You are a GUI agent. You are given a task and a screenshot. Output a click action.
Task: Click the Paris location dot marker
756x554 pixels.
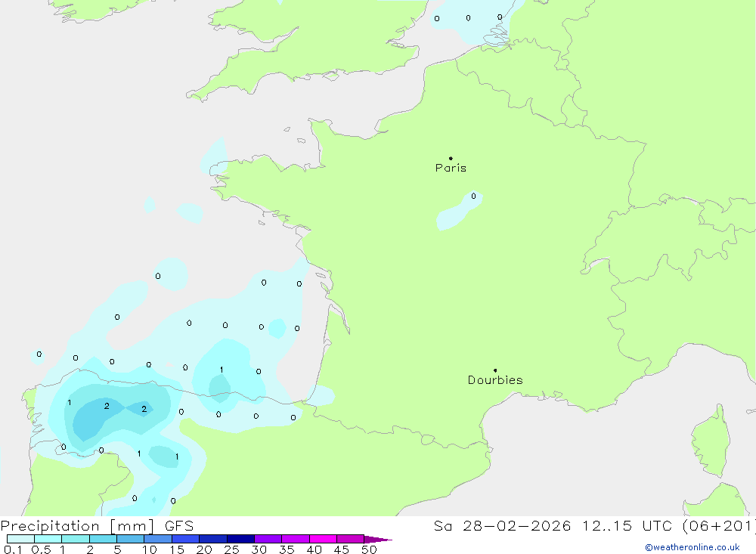(x=451, y=158)
